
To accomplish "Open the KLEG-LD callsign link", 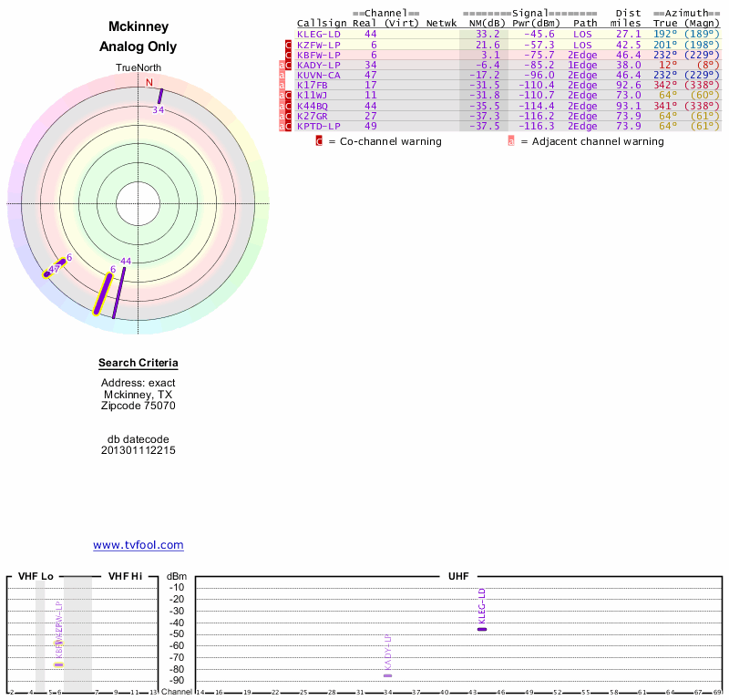I will coord(317,35).
